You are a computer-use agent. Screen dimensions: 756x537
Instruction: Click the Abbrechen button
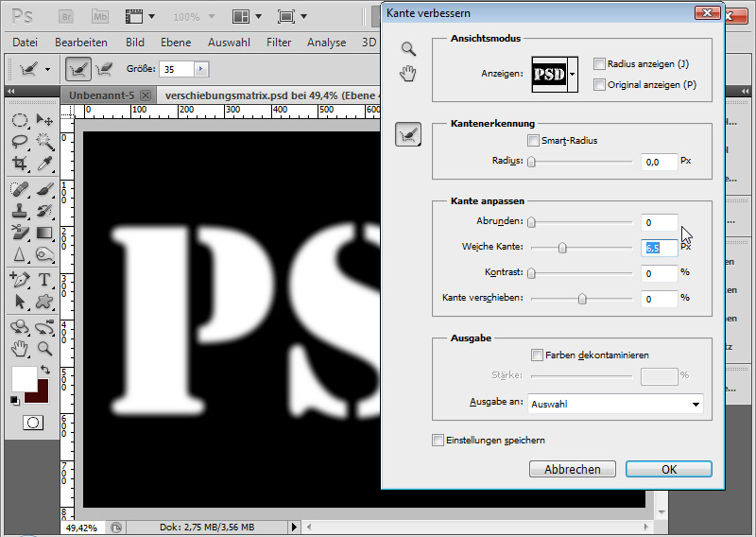pyautogui.click(x=573, y=469)
